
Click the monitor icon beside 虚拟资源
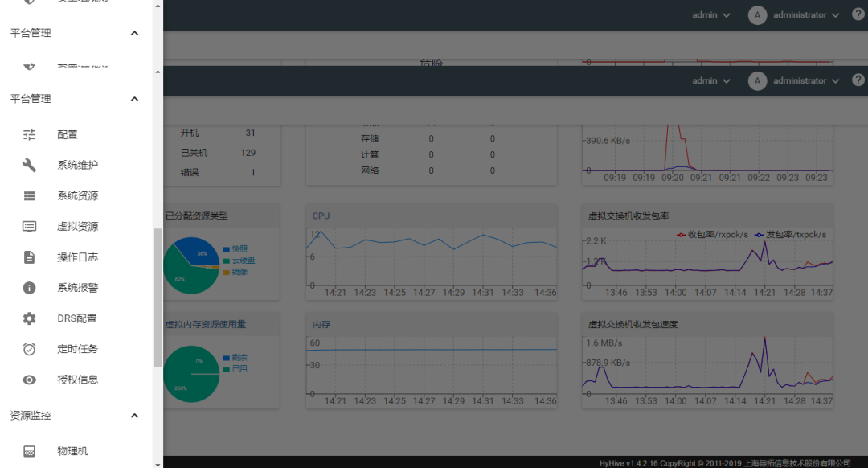[x=30, y=227]
